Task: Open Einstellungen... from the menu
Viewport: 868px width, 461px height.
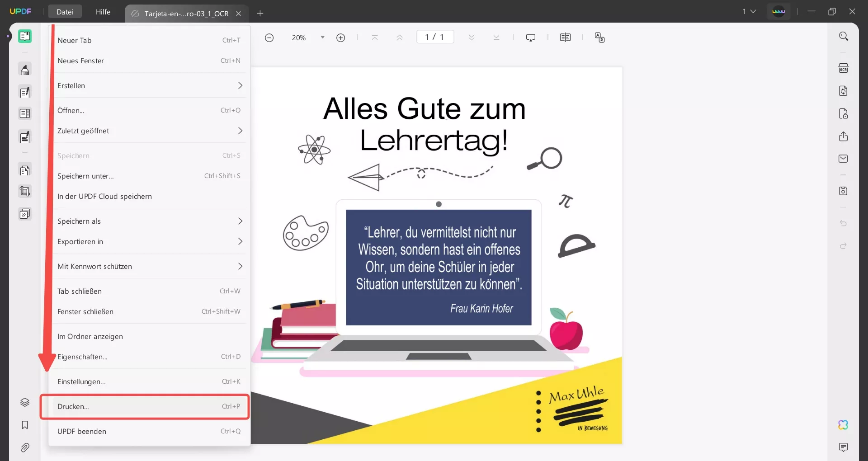Action: click(149, 381)
